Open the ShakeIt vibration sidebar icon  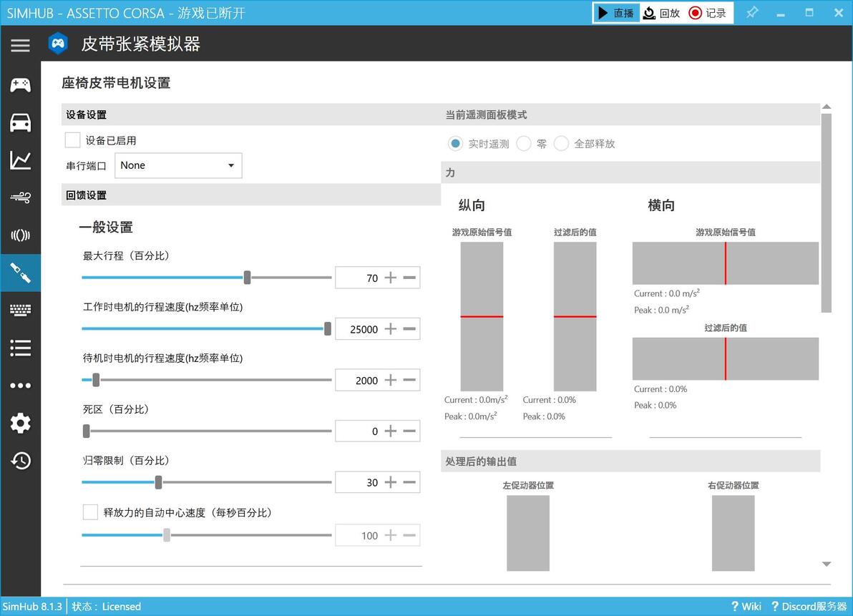pos(20,235)
